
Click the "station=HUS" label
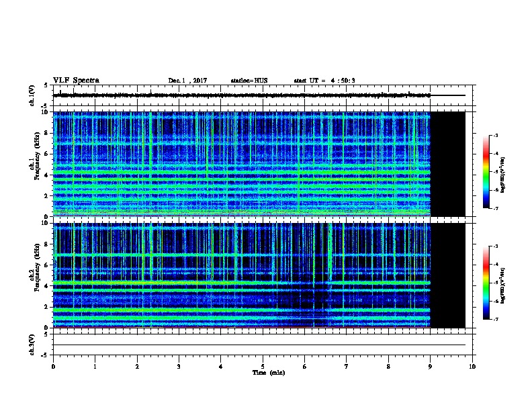[249, 81]
